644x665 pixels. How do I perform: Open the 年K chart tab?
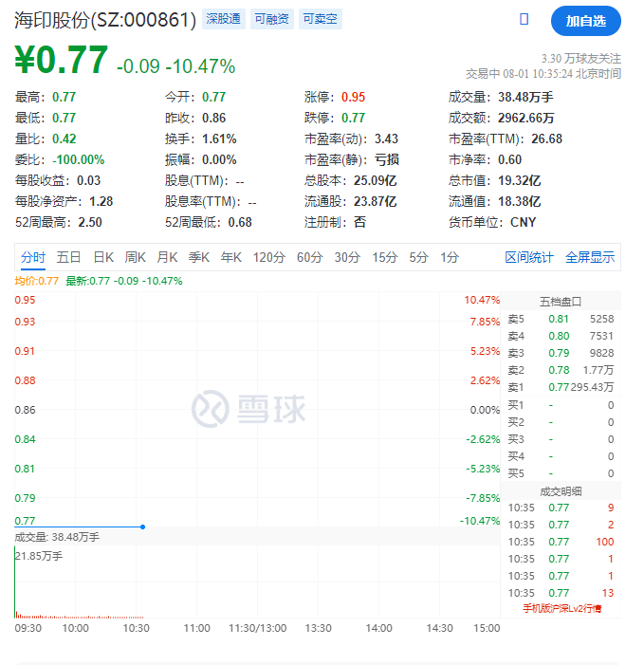point(231,257)
